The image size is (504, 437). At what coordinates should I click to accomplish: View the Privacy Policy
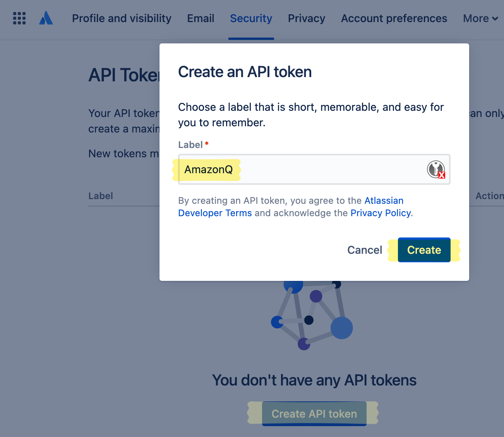coord(381,213)
